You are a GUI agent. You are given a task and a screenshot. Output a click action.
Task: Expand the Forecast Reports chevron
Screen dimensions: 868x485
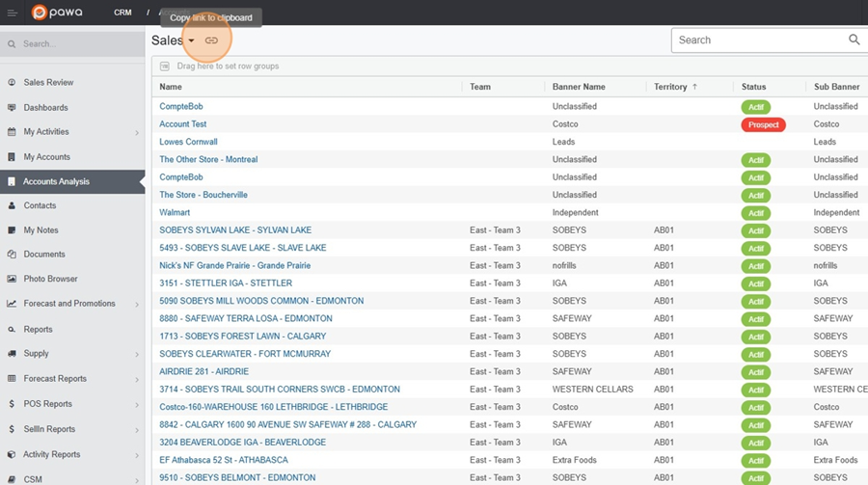click(137, 379)
